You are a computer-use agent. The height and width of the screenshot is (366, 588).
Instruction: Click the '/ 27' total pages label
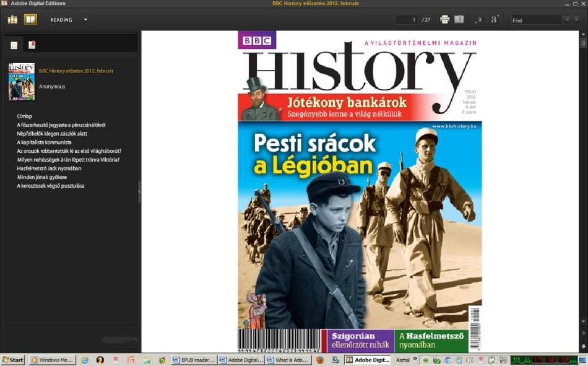426,20
